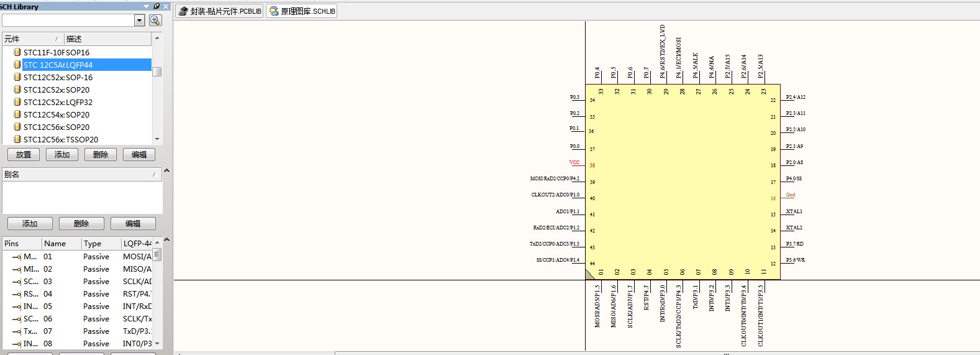
Task: Click the LQFP-44 column header
Action: click(x=137, y=244)
